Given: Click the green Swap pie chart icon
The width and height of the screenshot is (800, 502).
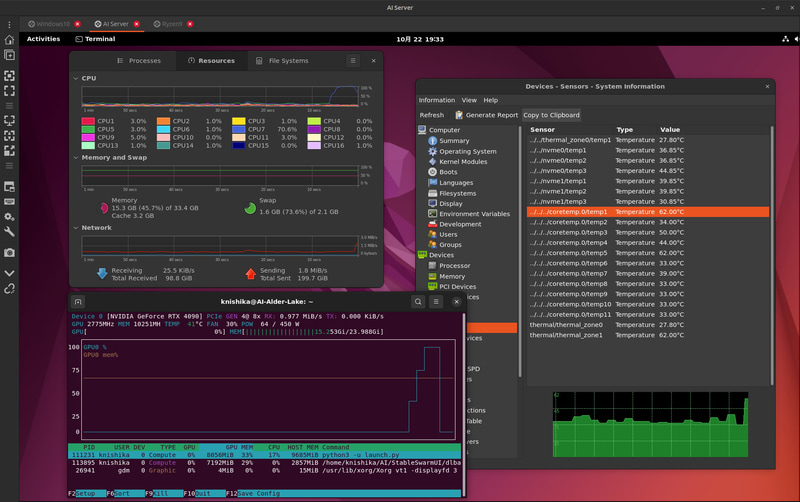Looking at the screenshot, I should (250, 208).
